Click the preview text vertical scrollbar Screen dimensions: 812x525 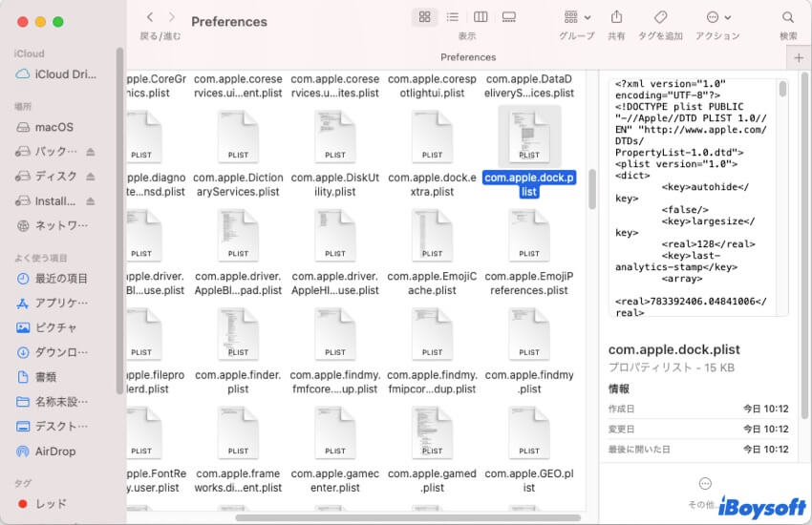tap(782, 89)
